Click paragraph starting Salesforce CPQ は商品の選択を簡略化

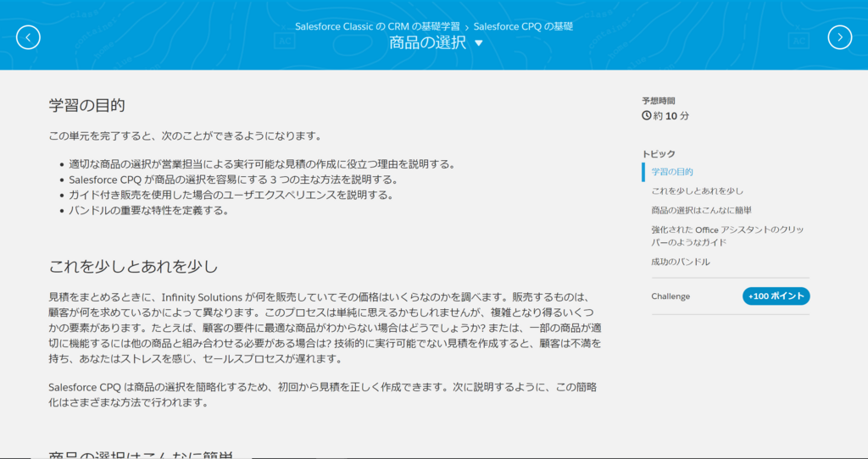[x=323, y=395]
